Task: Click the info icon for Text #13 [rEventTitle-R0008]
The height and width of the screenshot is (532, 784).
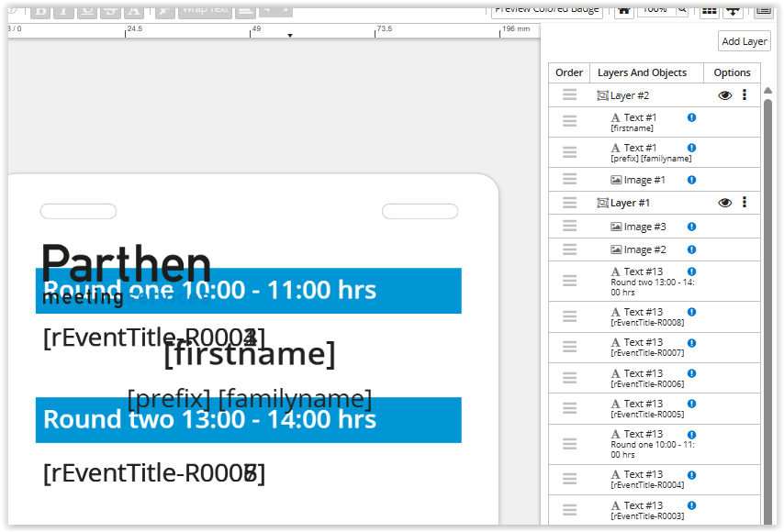Action: 691,312
